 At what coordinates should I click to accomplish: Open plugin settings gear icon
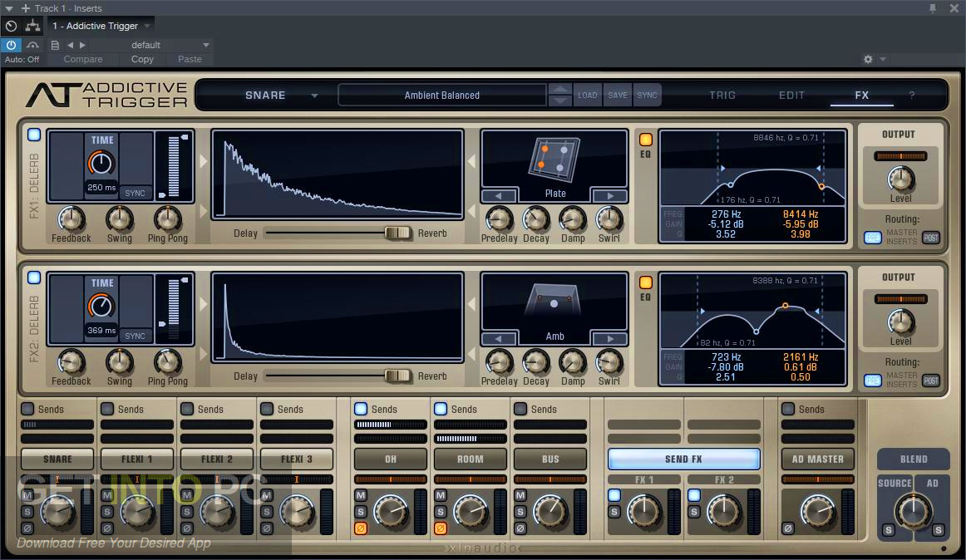point(868,59)
